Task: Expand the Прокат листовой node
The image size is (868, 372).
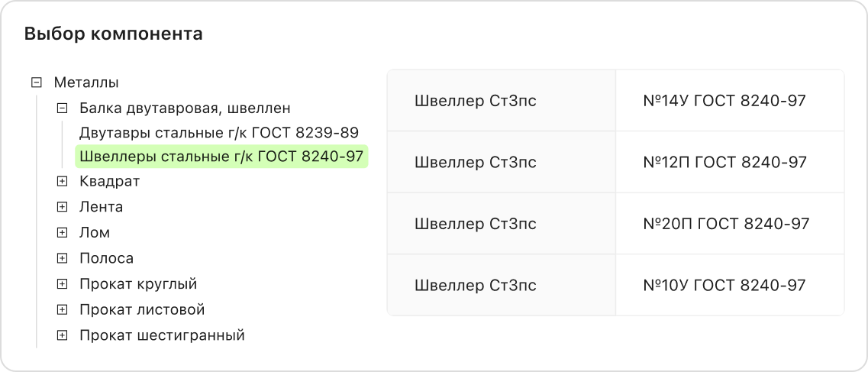Action: 62,310
